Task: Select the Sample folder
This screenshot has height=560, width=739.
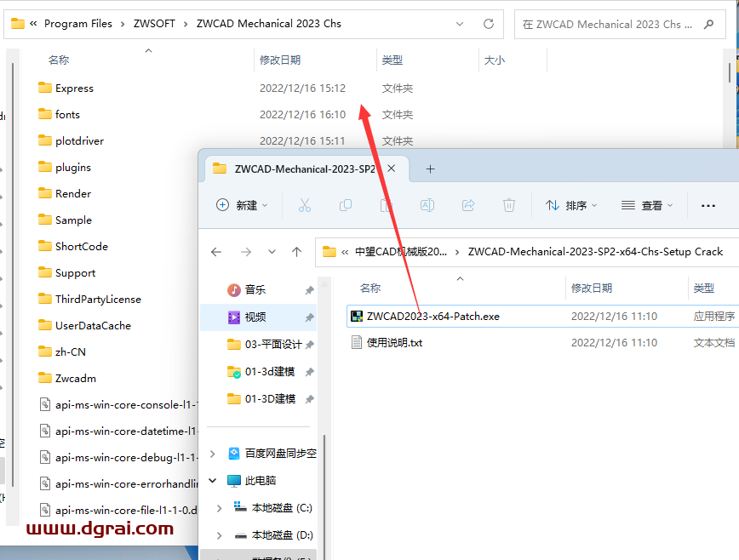Action: tap(73, 220)
